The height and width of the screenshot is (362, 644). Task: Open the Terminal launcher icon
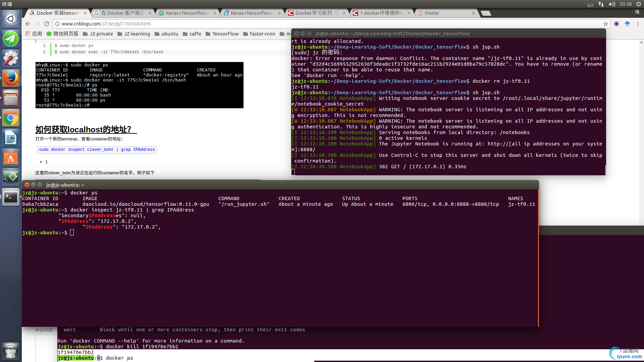(11, 197)
